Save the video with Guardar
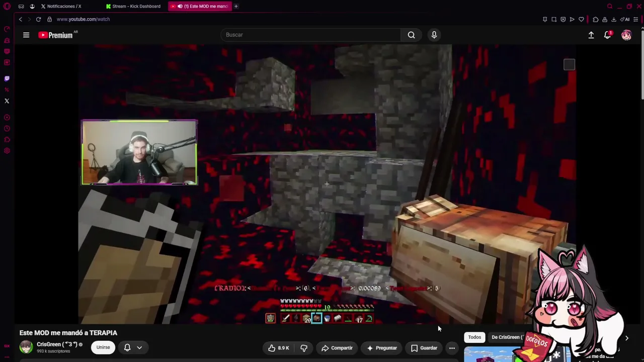This screenshot has height=362, width=644. (x=424, y=348)
